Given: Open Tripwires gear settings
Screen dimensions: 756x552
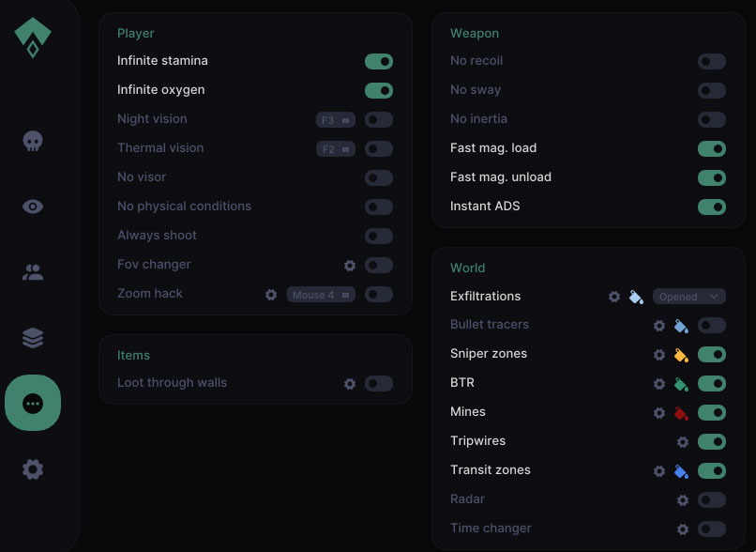Looking at the screenshot, I should pyautogui.click(x=683, y=442).
